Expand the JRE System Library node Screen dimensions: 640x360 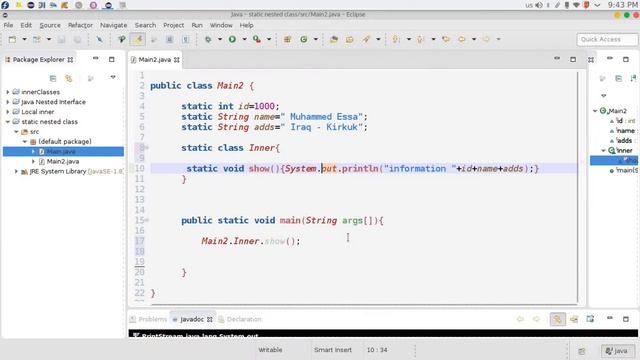click(16, 171)
